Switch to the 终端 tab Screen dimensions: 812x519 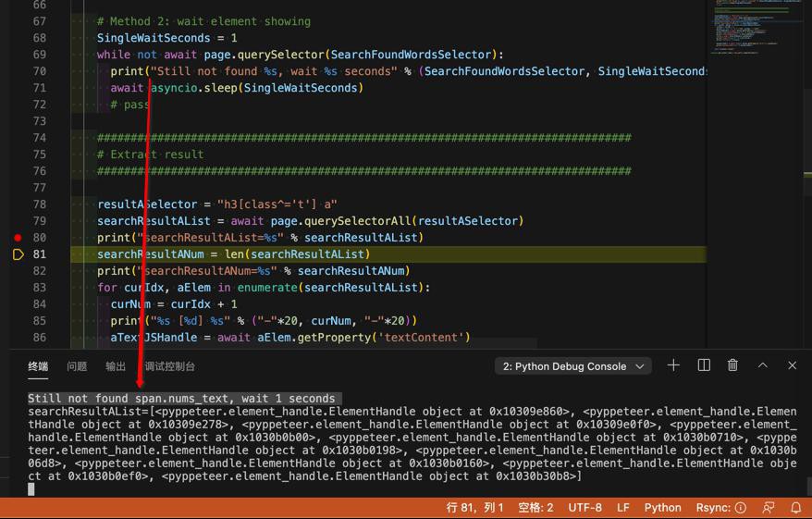click(x=38, y=366)
